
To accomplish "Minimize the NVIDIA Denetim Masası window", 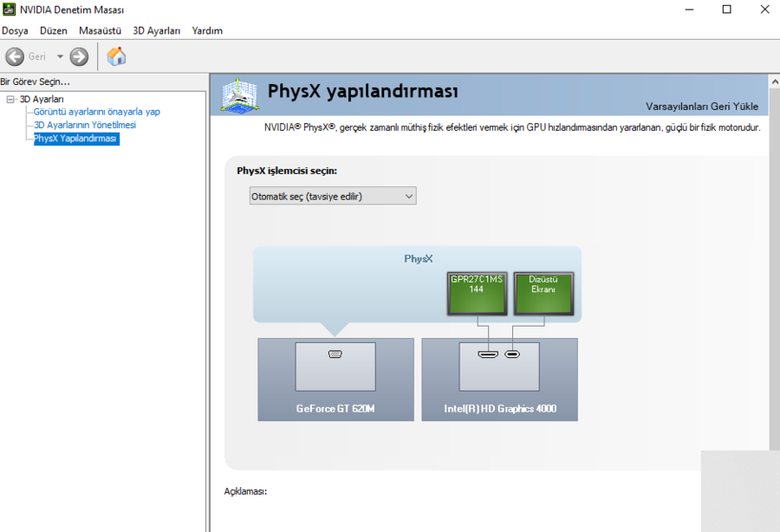I will click(689, 10).
